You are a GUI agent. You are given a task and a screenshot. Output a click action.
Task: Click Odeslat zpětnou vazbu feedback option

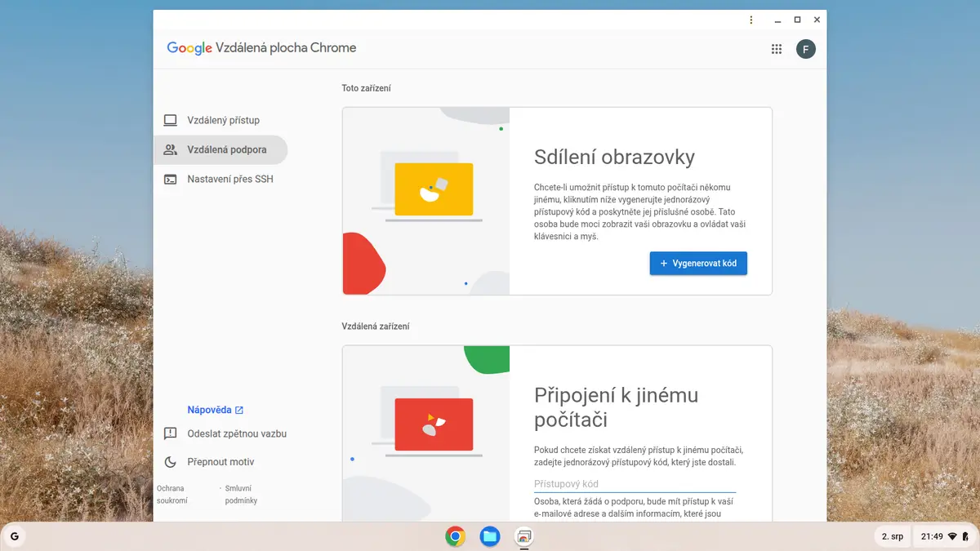(x=225, y=433)
